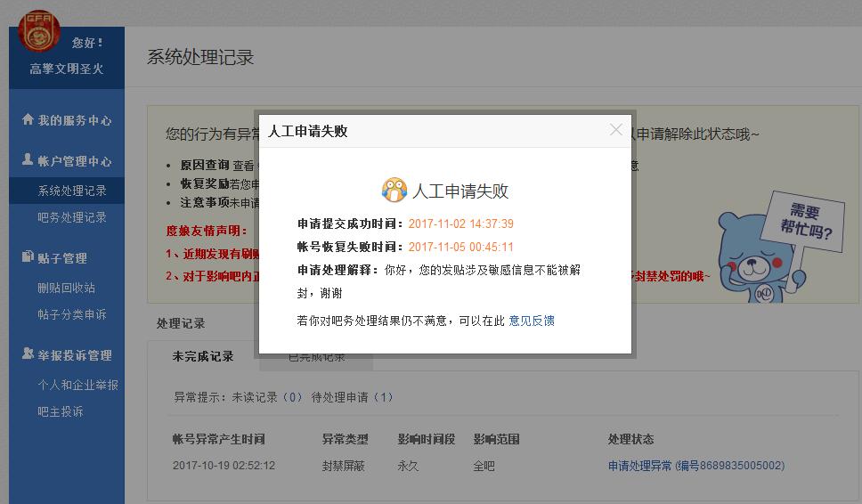Image resolution: width=862 pixels, height=504 pixels.
Task: Click the home icon beside 我的服务中心
Action: pyautogui.click(x=28, y=119)
